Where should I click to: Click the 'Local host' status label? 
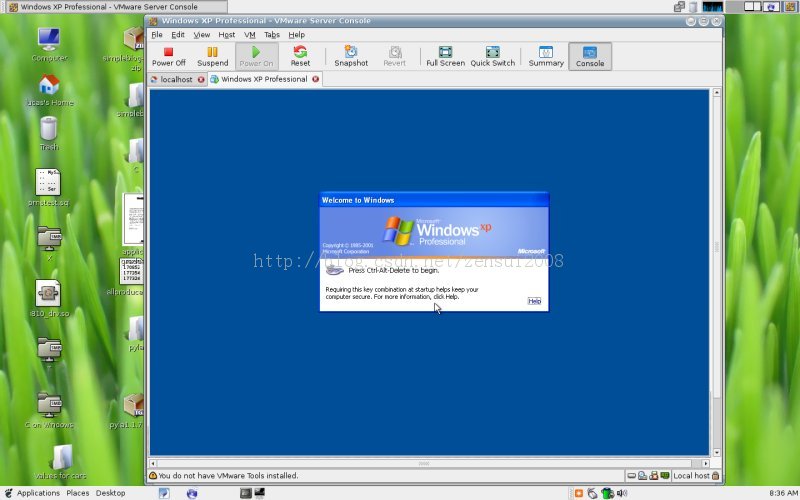coord(691,476)
